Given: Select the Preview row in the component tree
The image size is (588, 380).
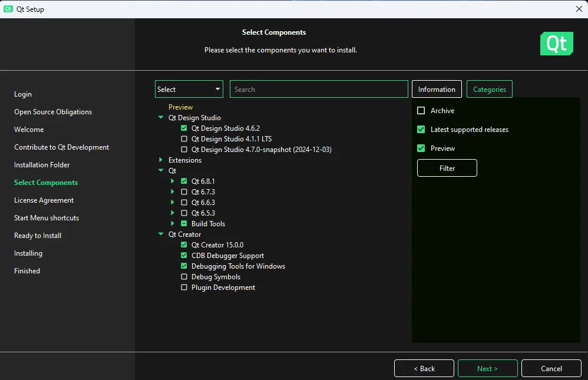Looking at the screenshot, I should pyautogui.click(x=180, y=107).
